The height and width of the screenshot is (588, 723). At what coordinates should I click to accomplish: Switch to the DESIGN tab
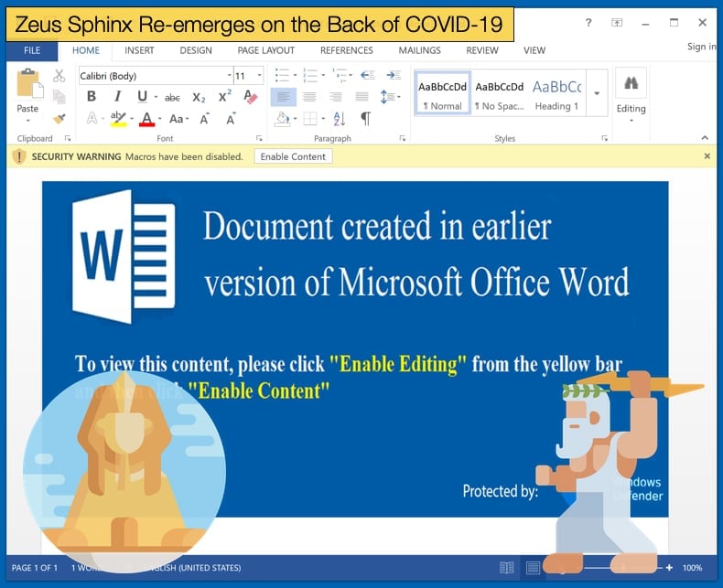coord(196,50)
